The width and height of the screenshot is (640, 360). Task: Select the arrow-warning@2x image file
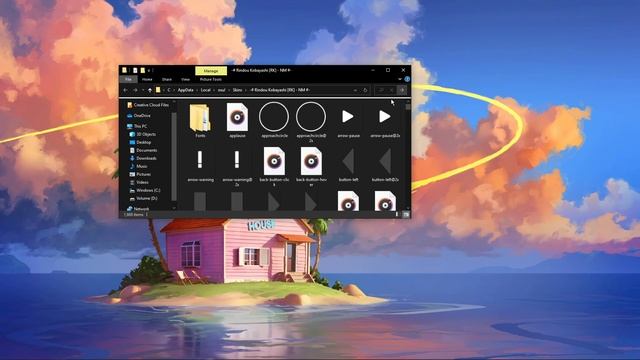tap(237, 167)
